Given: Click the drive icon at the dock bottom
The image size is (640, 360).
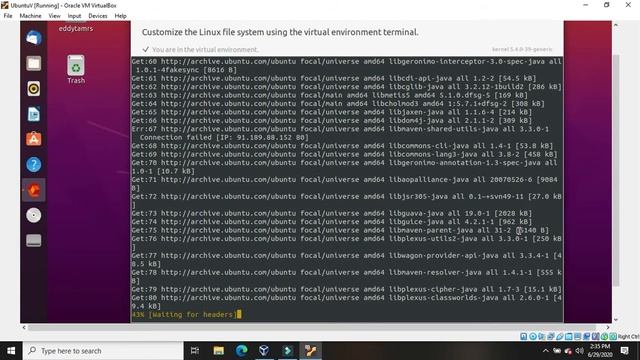Looking at the screenshot, I should (33, 240).
